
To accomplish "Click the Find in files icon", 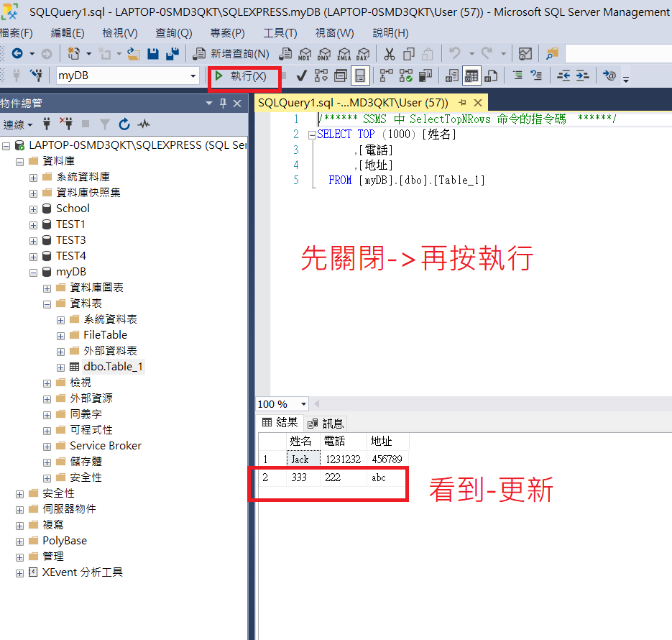I will click(x=552, y=54).
